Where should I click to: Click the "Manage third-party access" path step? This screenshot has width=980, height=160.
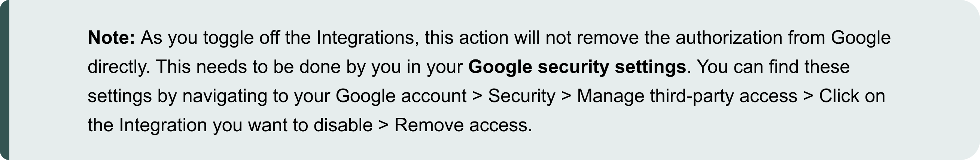(x=687, y=96)
